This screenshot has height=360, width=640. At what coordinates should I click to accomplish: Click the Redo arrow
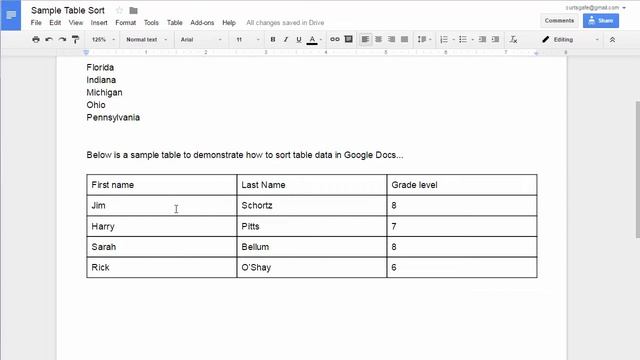(62, 40)
